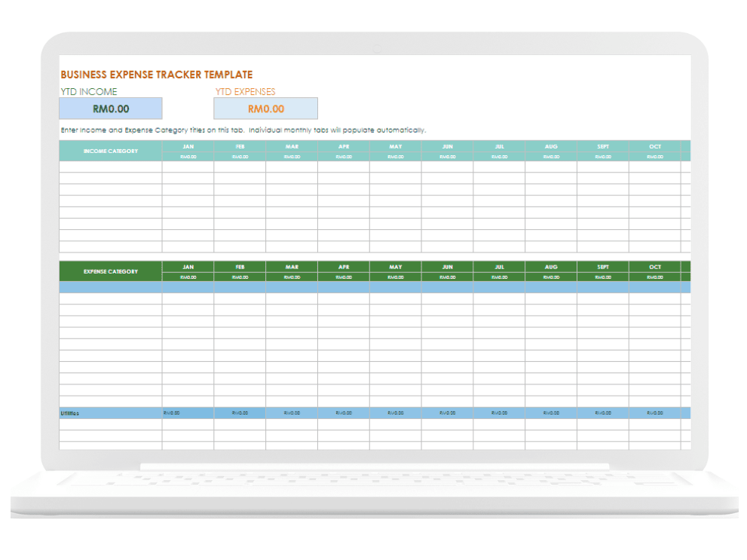Image resolution: width=747 pixels, height=560 pixels.
Task: Select the Utilities SEPT RM0.00 cell
Action: pyautogui.click(x=603, y=413)
